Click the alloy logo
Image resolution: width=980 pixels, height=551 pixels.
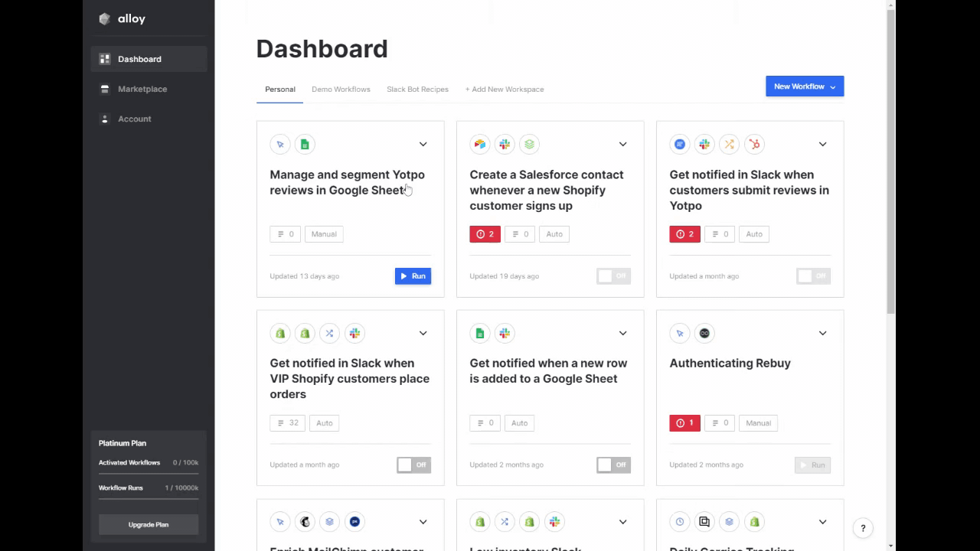tap(122, 19)
